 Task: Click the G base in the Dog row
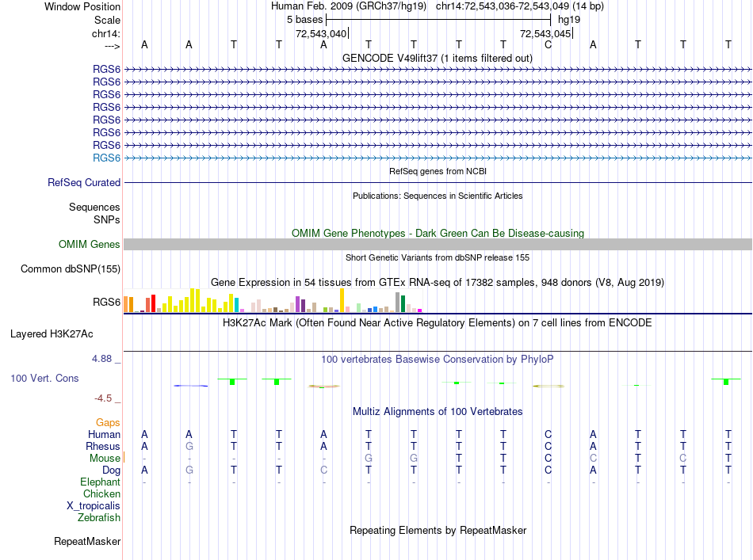point(189,470)
